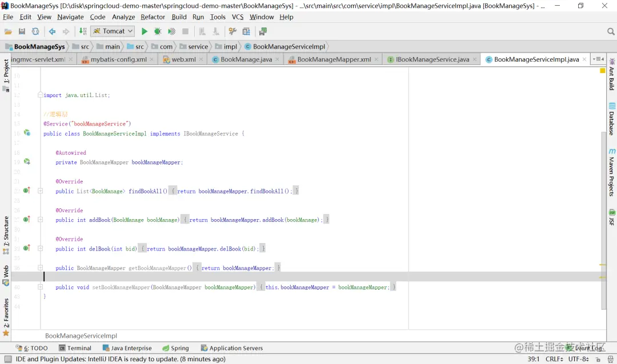Image resolution: width=617 pixels, height=364 pixels.
Task: Open the Application Servers tool window
Action: point(232,348)
